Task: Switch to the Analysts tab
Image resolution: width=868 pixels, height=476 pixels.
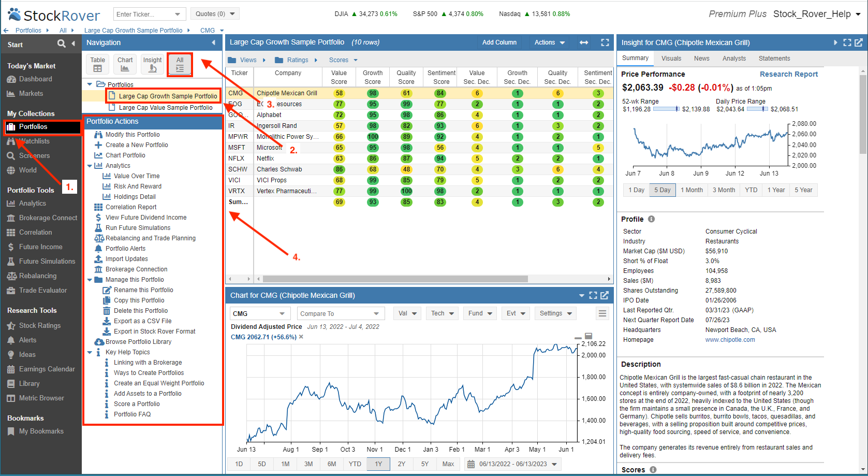Action: pyautogui.click(x=734, y=59)
